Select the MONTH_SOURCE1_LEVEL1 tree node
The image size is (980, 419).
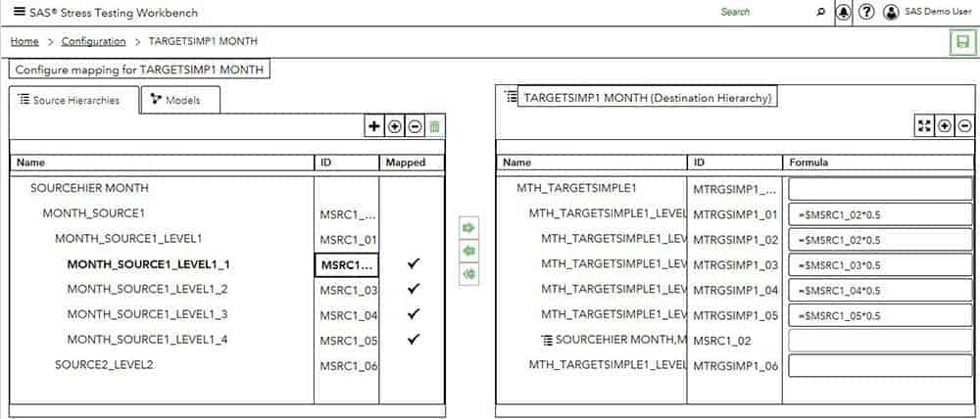[128, 239]
